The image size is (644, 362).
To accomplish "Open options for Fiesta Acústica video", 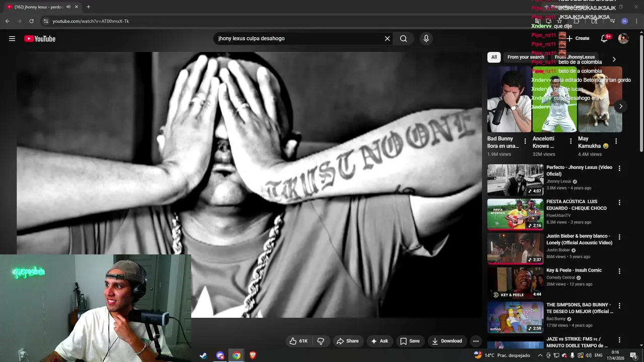I will [x=619, y=203].
